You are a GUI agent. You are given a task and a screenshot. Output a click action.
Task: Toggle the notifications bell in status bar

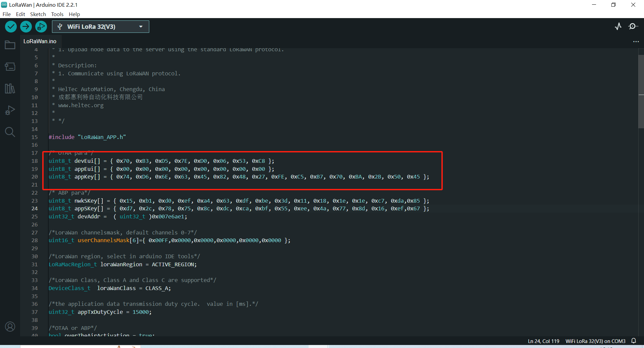(634, 341)
